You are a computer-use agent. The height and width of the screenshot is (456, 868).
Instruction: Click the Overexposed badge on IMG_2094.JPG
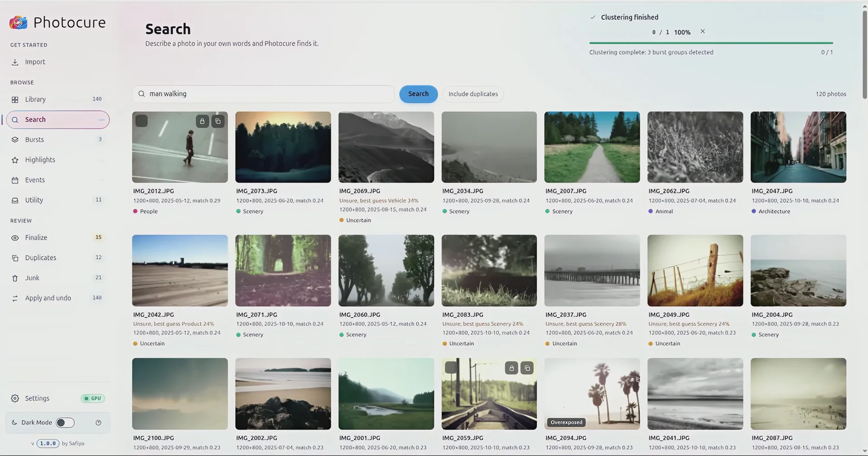click(x=566, y=422)
